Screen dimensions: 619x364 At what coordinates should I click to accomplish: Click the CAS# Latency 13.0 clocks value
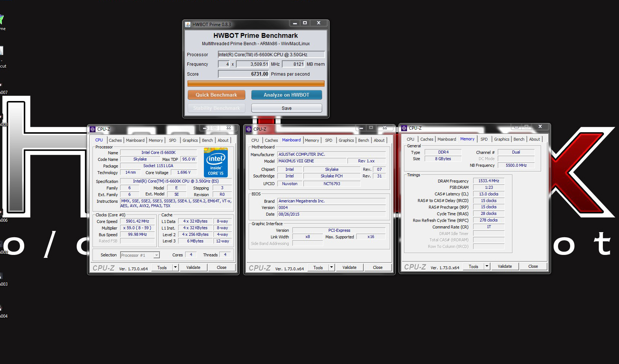point(489,194)
